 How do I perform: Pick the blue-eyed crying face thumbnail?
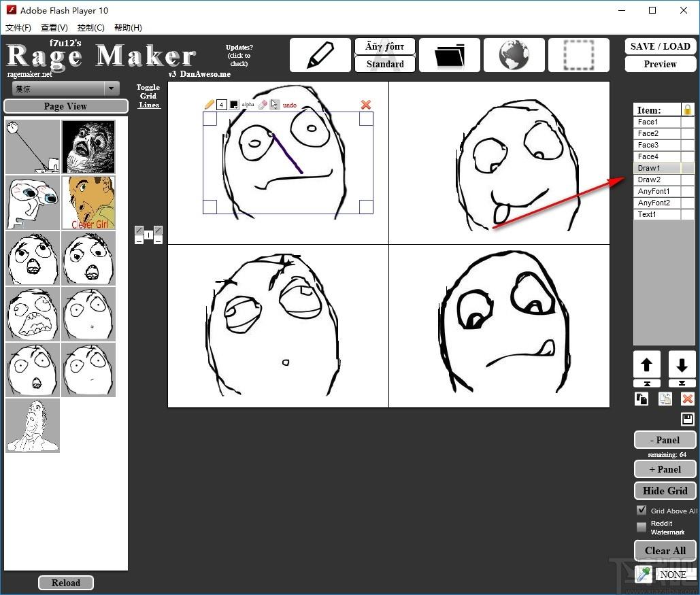coord(33,202)
